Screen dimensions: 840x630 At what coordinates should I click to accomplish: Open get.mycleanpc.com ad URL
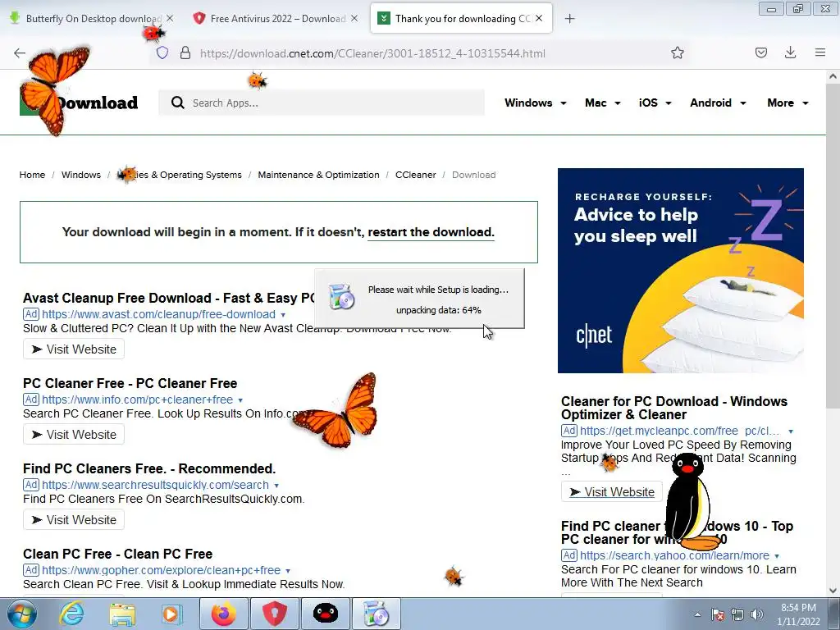tap(679, 431)
